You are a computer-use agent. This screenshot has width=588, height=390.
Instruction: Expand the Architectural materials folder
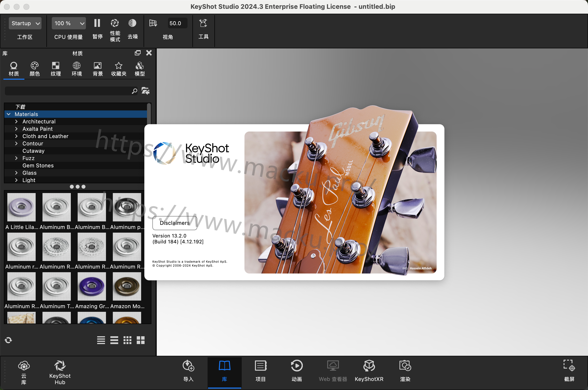point(16,122)
